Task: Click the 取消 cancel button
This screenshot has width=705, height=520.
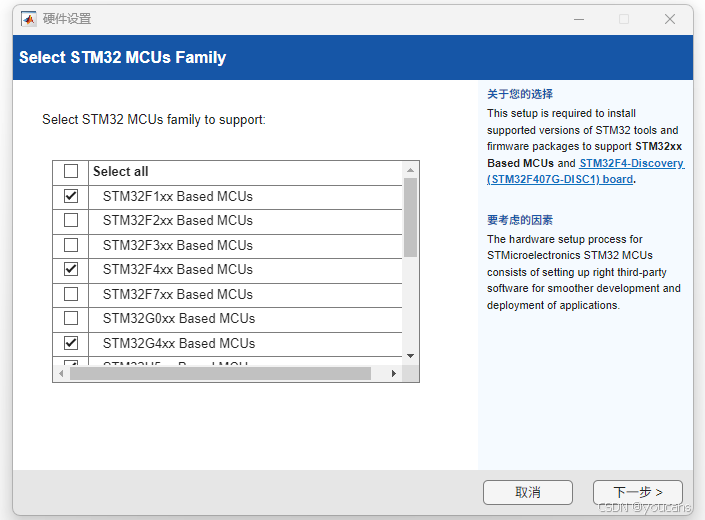Action: tap(528, 492)
